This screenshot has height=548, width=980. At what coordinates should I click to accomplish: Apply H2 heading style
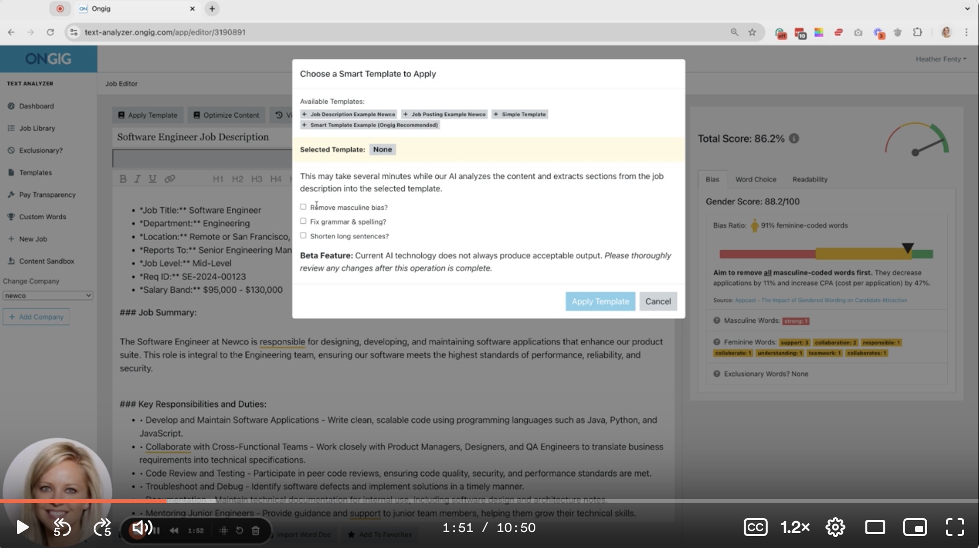tap(237, 179)
